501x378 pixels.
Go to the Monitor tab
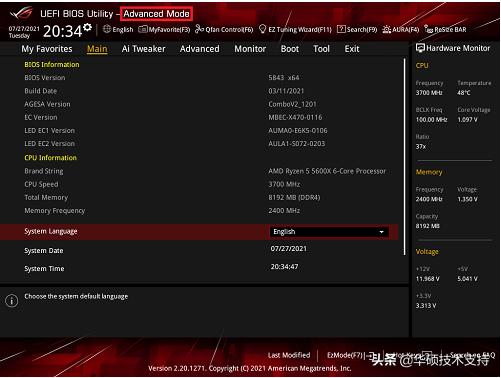point(250,49)
